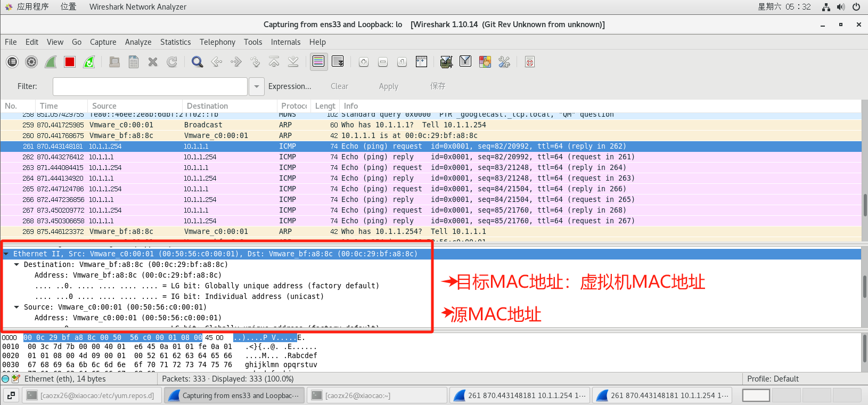Select packet 262 ICMP Echo reply
Image resolution: width=868 pixels, height=405 pixels.
click(x=431, y=157)
